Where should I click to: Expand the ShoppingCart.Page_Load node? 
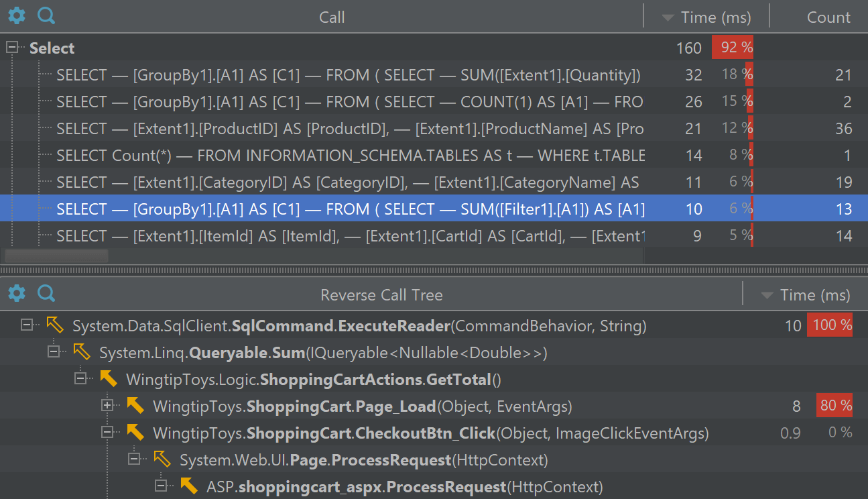(x=107, y=406)
